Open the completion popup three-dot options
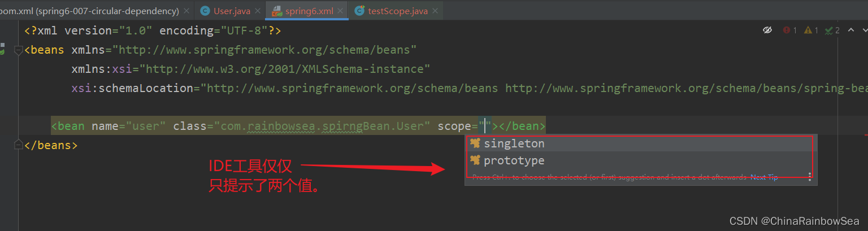Image resolution: width=868 pixels, height=231 pixels. [x=809, y=177]
